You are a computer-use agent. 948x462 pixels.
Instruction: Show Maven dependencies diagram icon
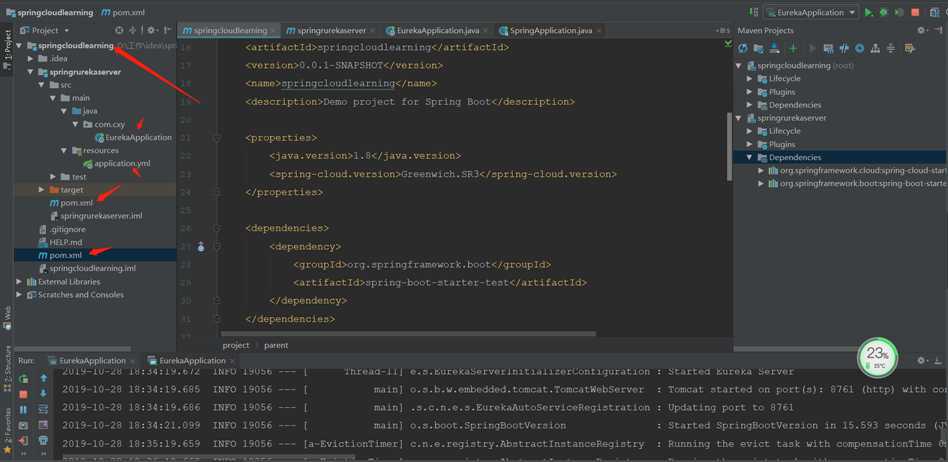pyautogui.click(x=875, y=48)
